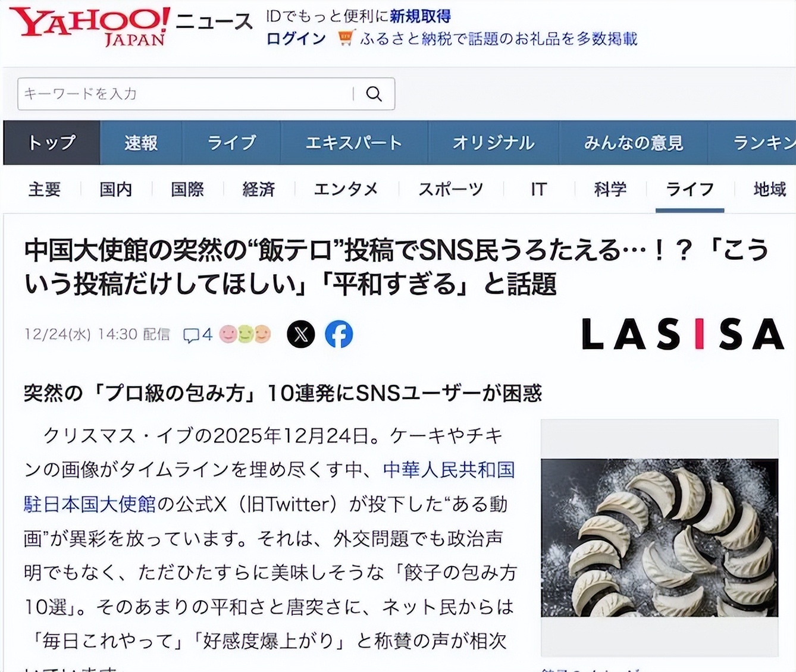
Task: Open the Yahoo! JAPAN logo
Action: pos(90,26)
